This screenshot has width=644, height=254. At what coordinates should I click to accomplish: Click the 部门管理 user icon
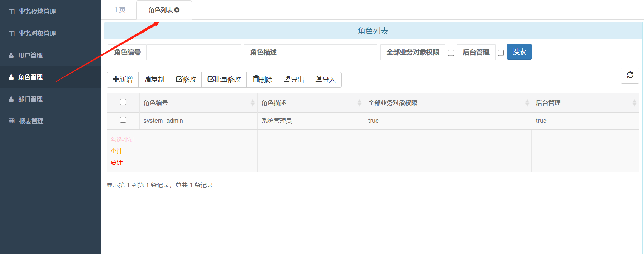point(11,99)
